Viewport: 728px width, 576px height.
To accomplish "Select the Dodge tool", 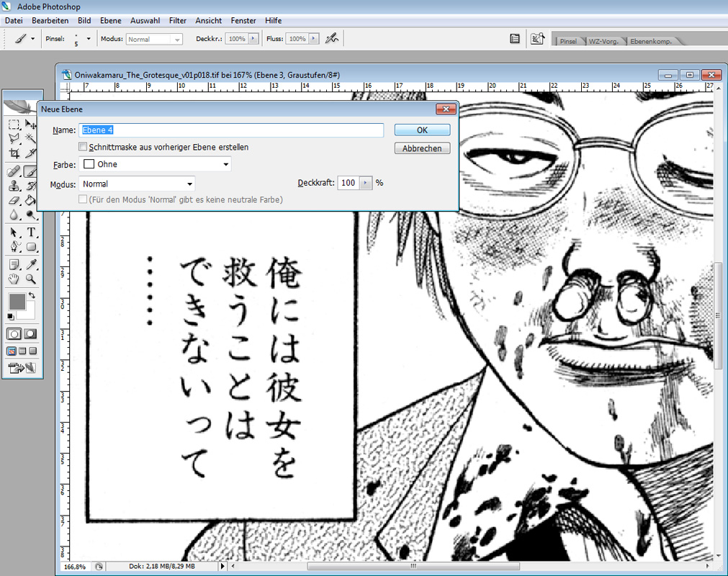I will (x=31, y=215).
